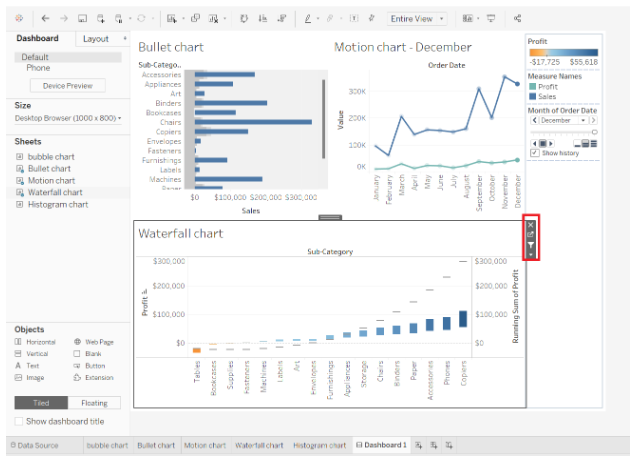Enable the Show dashboard title checkbox
The image size is (638, 464).
(20, 421)
